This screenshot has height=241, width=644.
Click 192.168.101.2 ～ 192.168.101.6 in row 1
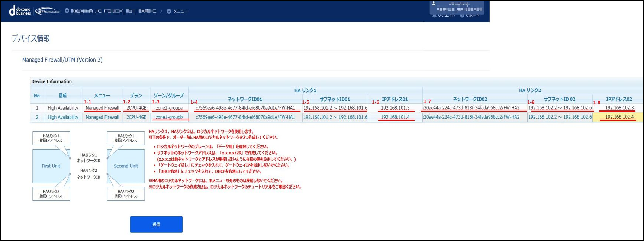pyautogui.click(x=335, y=108)
